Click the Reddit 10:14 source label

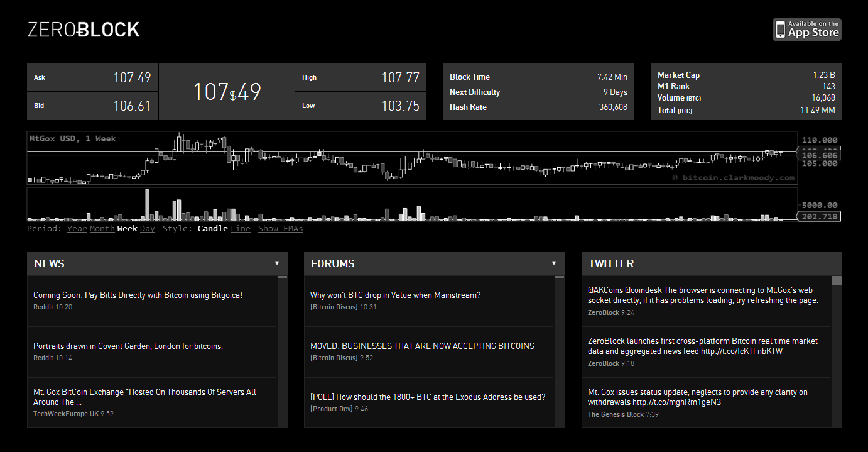coord(53,358)
